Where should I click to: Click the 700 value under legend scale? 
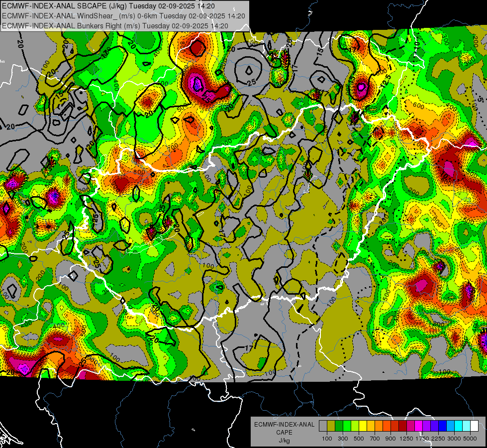coord(375,439)
